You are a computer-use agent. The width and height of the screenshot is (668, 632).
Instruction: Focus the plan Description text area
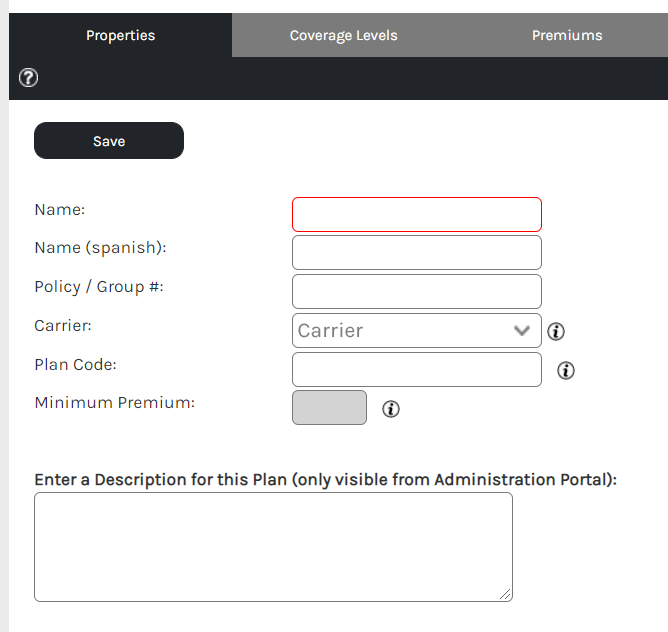274,547
